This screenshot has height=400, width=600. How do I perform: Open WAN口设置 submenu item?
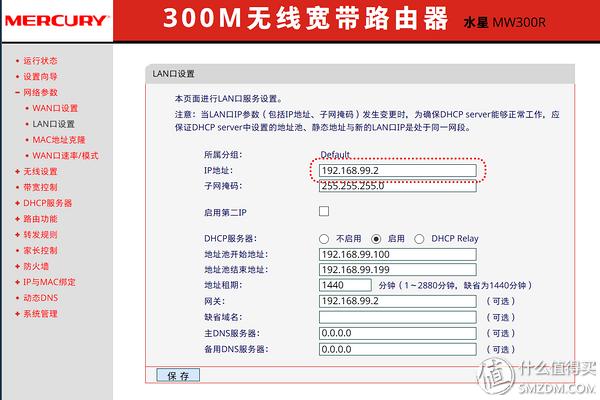coord(55,108)
